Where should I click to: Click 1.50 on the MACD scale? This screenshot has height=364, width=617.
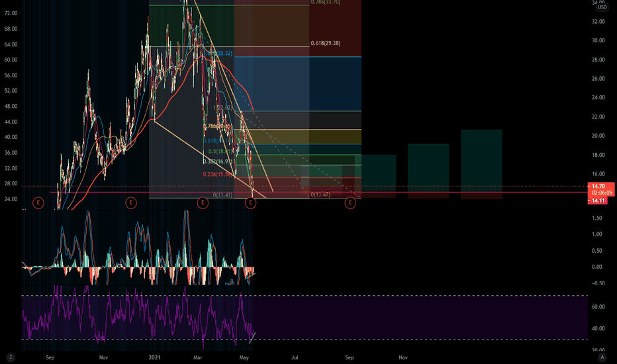tap(597, 218)
